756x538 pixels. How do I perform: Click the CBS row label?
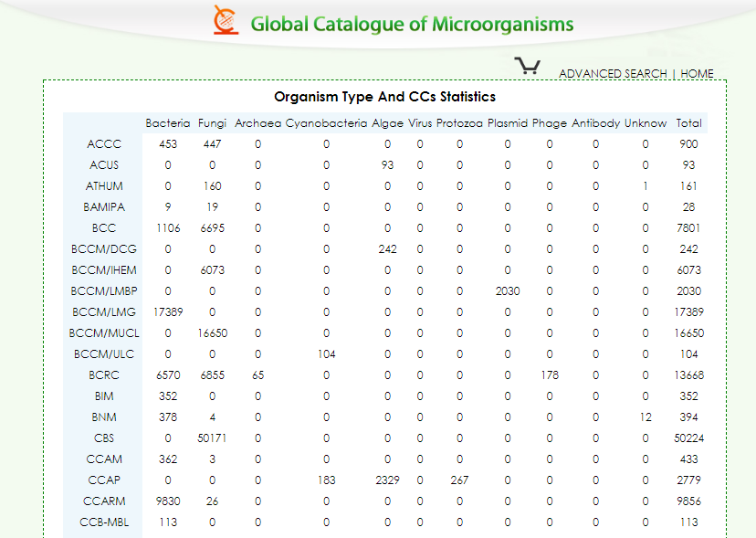[x=104, y=438]
